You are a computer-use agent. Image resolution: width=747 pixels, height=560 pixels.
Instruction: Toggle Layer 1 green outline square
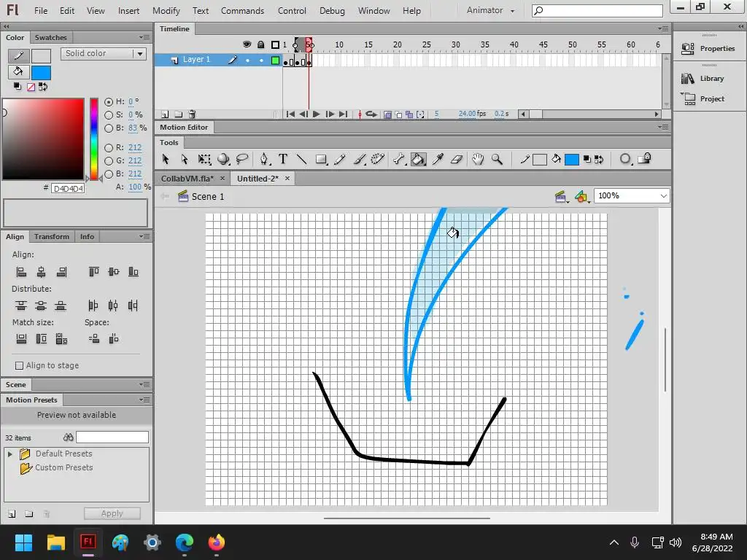pyautogui.click(x=275, y=60)
